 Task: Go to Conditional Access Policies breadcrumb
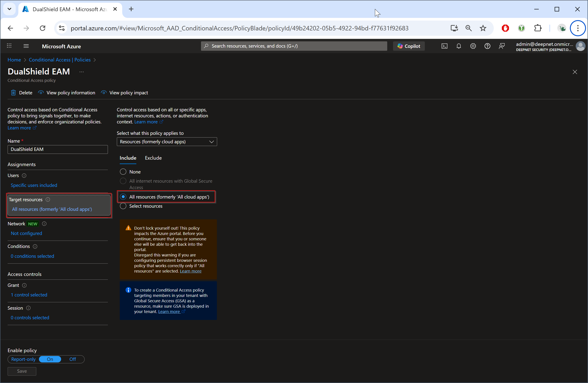click(60, 60)
